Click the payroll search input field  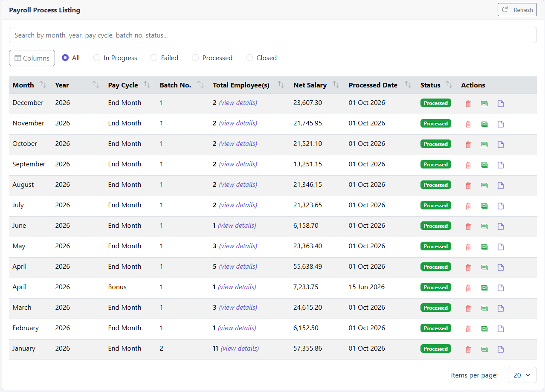point(273,35)
